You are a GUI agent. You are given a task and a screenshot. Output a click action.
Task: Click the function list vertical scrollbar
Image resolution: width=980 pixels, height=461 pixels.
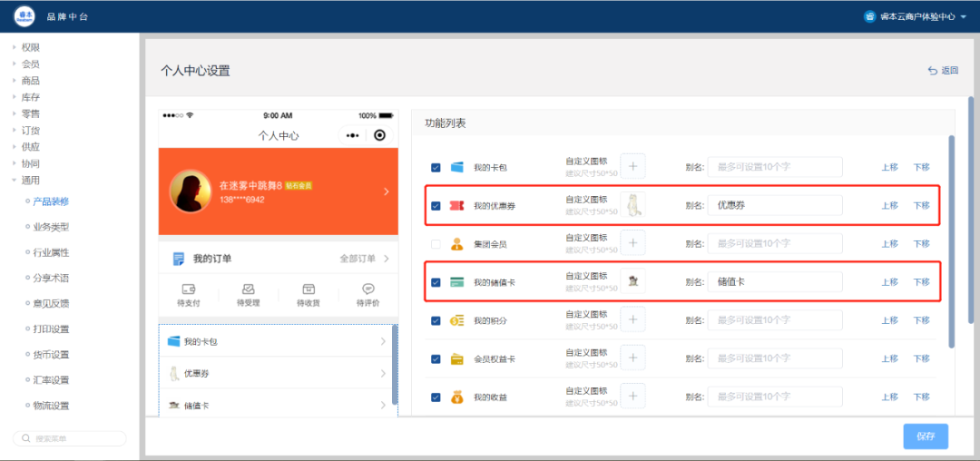pos(952,241)
